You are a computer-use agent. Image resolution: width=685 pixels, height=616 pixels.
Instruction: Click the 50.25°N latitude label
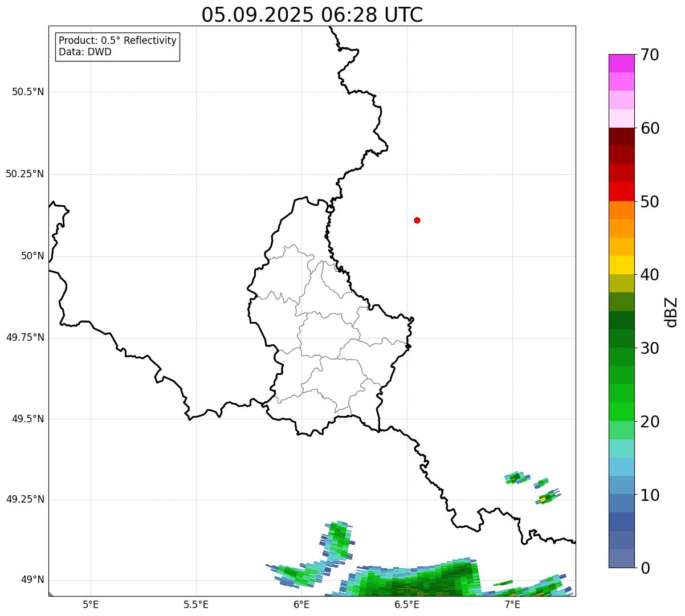pos(25,174)
